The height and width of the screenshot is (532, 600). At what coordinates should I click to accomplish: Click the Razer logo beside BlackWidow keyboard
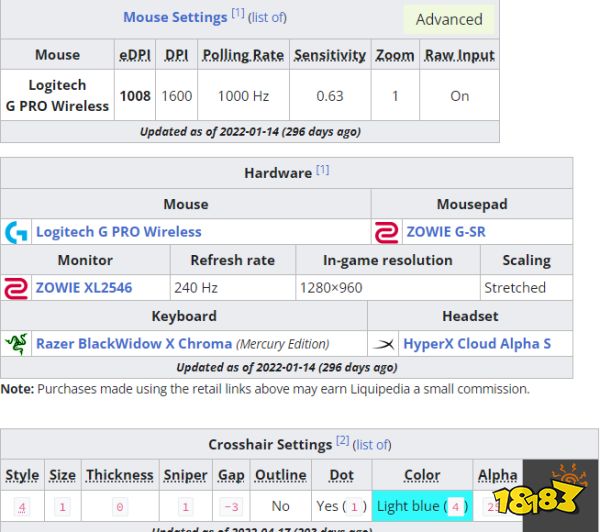pos(16,344)
